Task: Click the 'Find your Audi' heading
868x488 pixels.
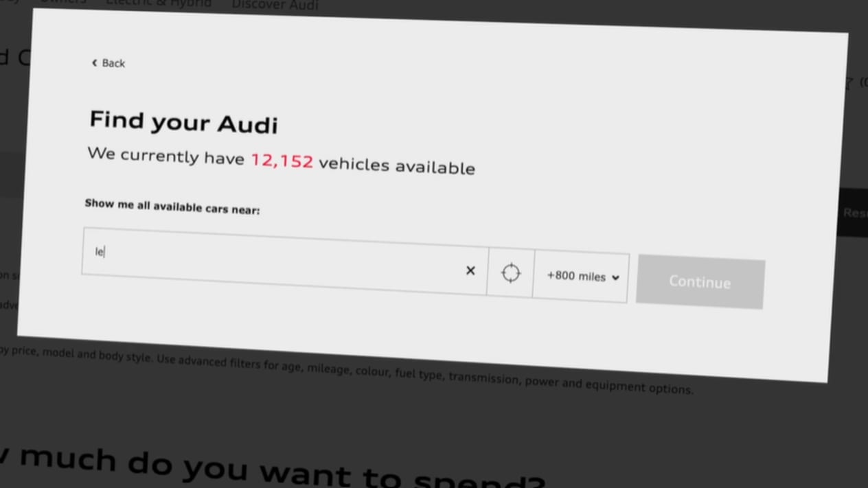Action: [183, 122]
